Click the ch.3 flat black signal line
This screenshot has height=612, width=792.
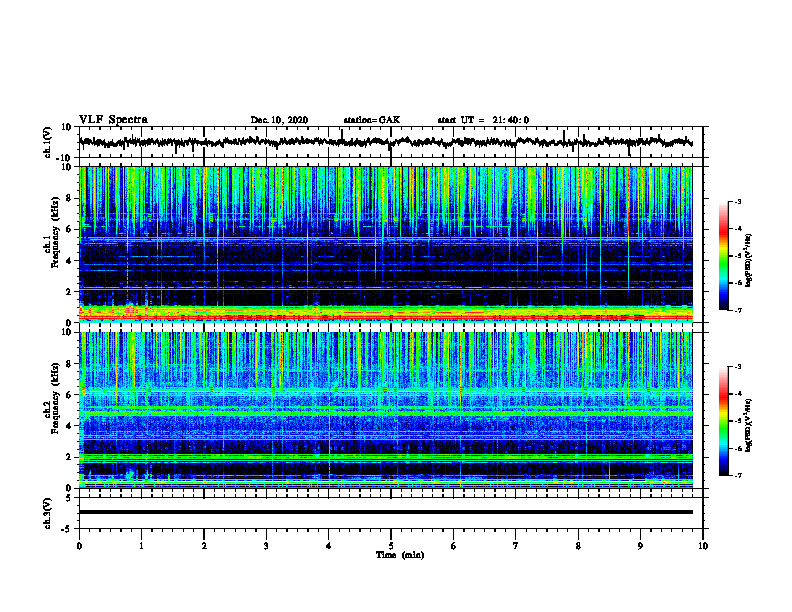click(x=386, y=512)
